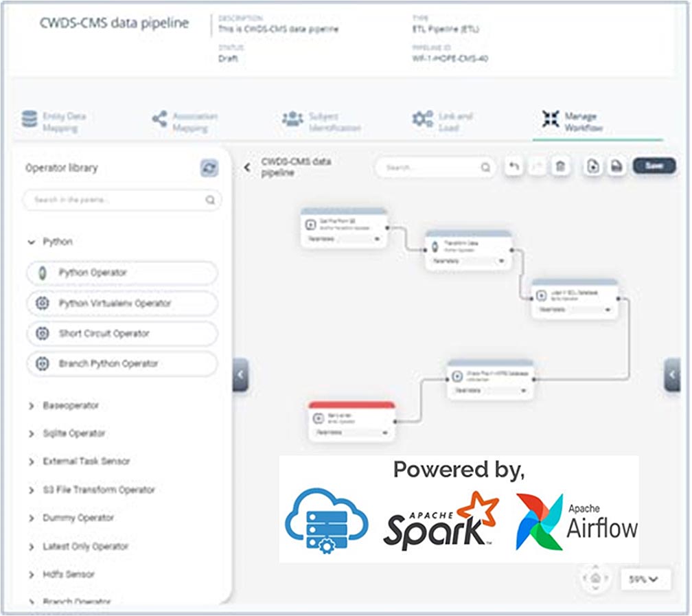The image size is (692, 616).
Task: Click the Subject Identification people icon
Action: point(292,119)
